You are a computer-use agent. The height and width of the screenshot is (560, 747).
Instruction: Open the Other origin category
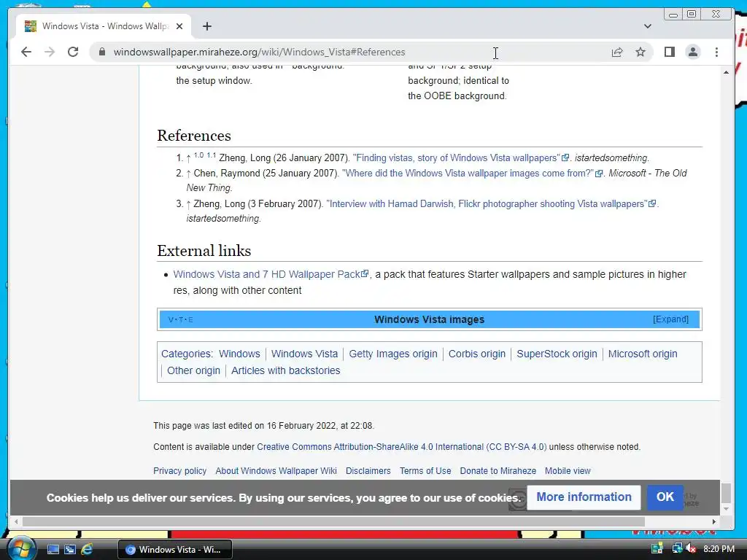click(193, 370)
